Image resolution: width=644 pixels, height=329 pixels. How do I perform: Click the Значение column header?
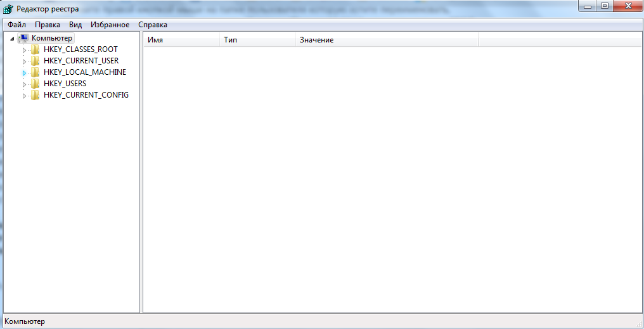point(387,40)
